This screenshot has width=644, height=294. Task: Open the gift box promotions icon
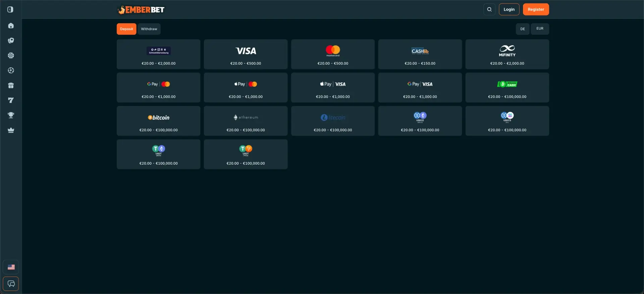tap(11, 85)
